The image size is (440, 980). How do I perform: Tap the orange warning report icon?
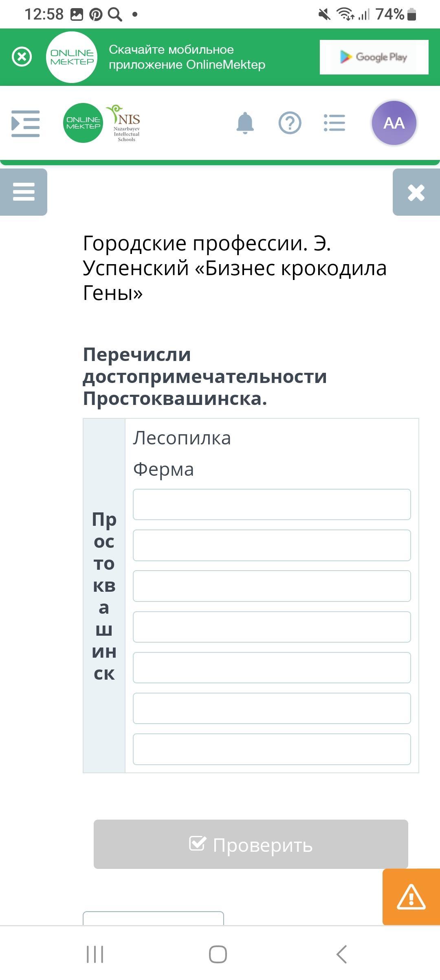point(411,897)
